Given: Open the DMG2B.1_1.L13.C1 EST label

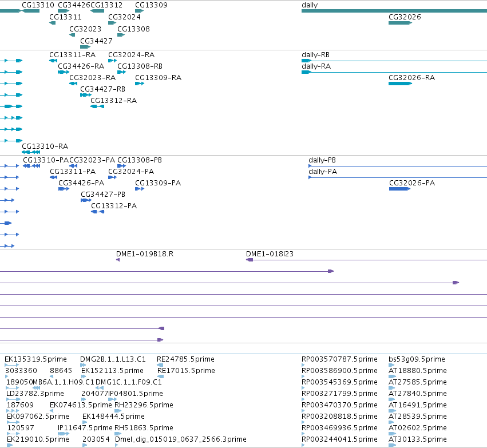Looking at the screenshot, I should 113,359.
